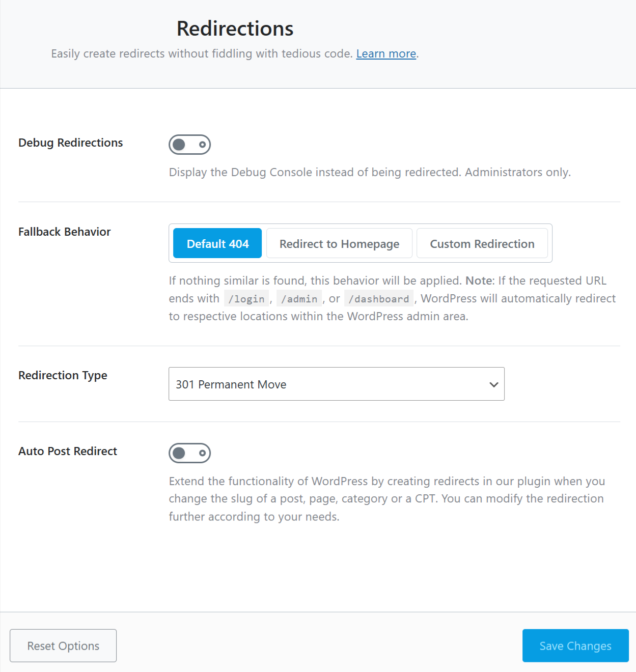This screenshot has width=636, height=672.
Task: Click the Redirection Type label
Action: (x=63, y=376)
